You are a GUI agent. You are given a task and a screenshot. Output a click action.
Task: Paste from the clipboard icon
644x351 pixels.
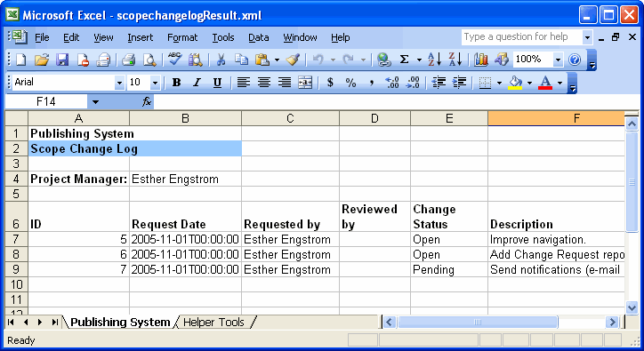point(262,60)
